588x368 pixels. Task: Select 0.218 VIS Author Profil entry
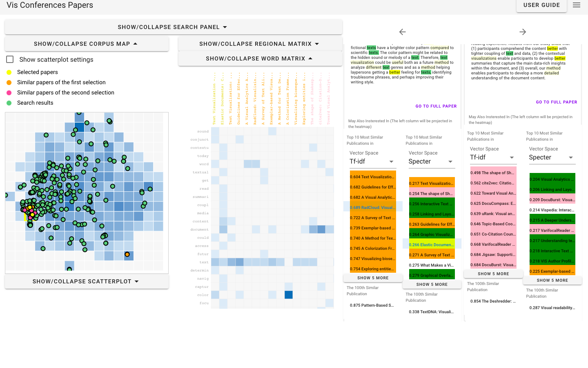pyautogui.click(x=552, y=261)
